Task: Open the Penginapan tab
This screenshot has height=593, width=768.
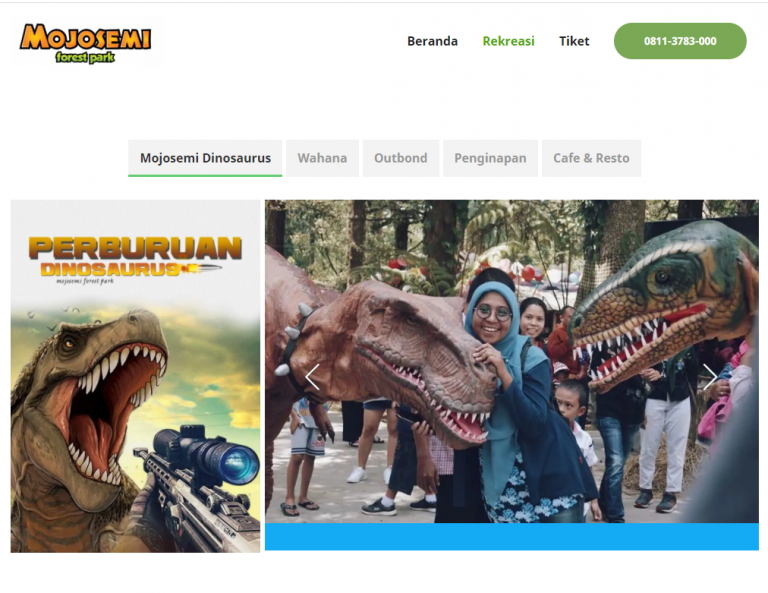Action: click(490, 158)
